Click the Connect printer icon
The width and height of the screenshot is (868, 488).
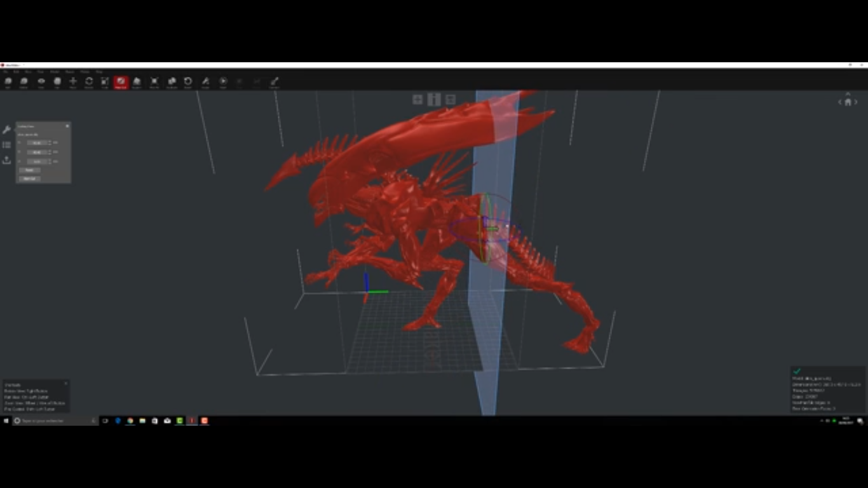[x=275, y=82]
